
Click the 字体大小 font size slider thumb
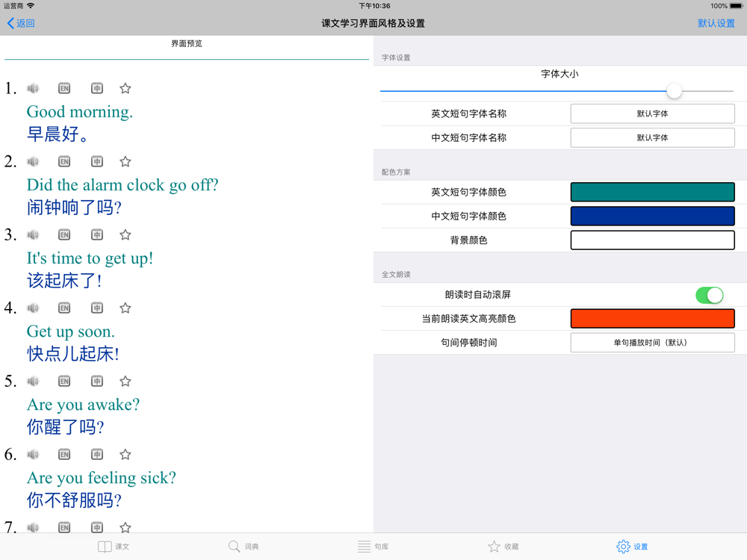click(x=674, y=91)
